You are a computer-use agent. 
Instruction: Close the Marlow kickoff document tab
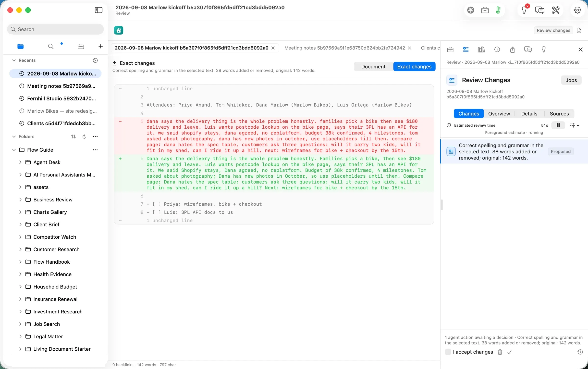tap(273, 48)
